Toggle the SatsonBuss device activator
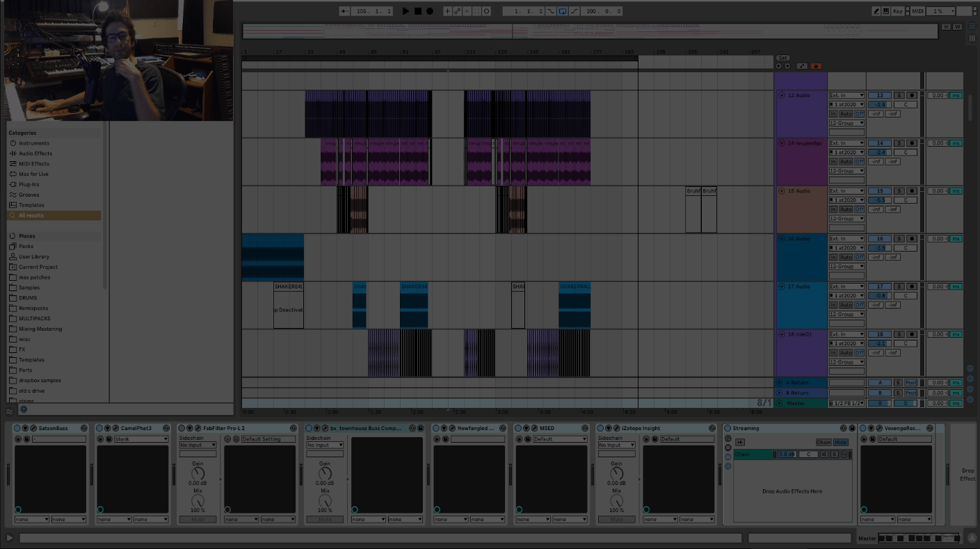This screenshot has width=980, height=549. point(17,428)
